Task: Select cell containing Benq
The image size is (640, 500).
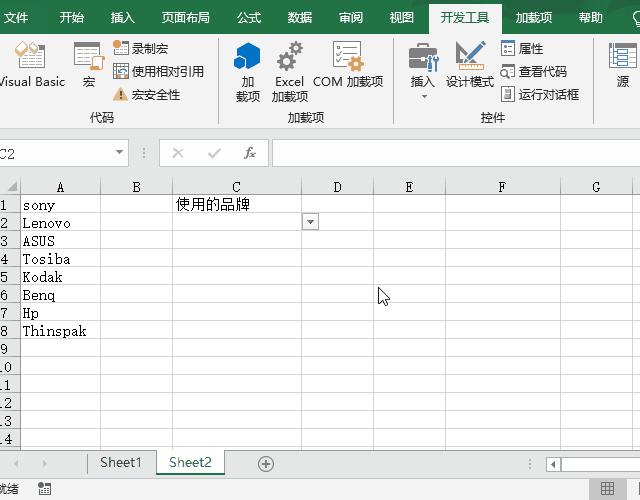Action: point(60,294)
